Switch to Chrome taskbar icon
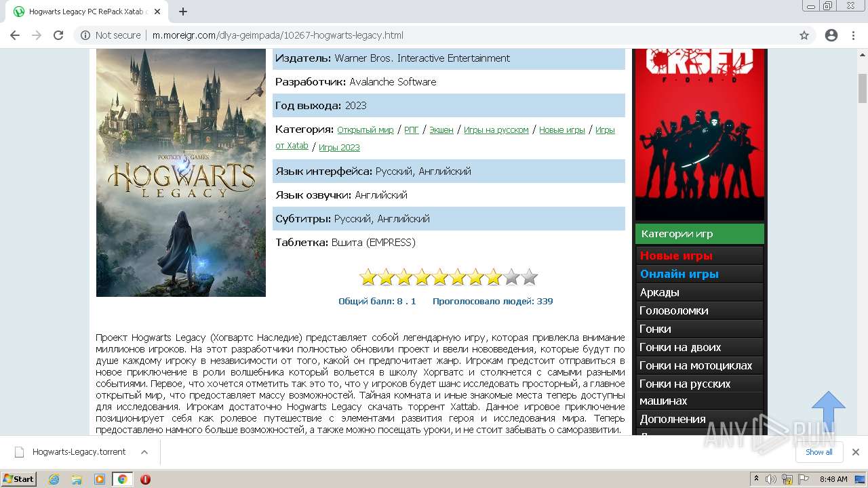 pyautogui.click(x=122, y=479)
